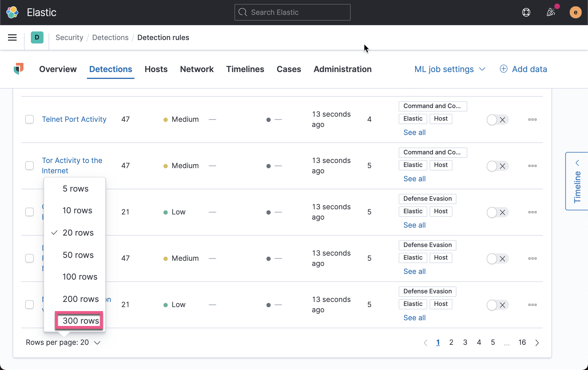Image resolution: width=588 pixels, height=370 pixels.
Task: Click the user avatar in the top right
Action: click(575, 12)
